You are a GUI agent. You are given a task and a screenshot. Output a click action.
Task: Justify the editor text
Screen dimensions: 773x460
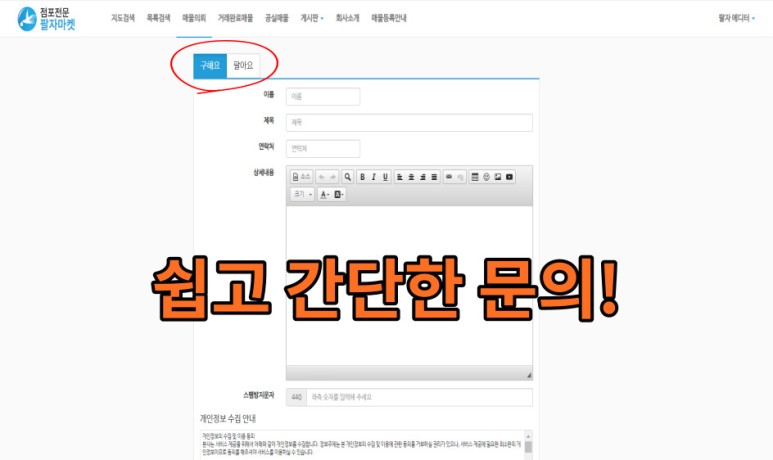434,177
